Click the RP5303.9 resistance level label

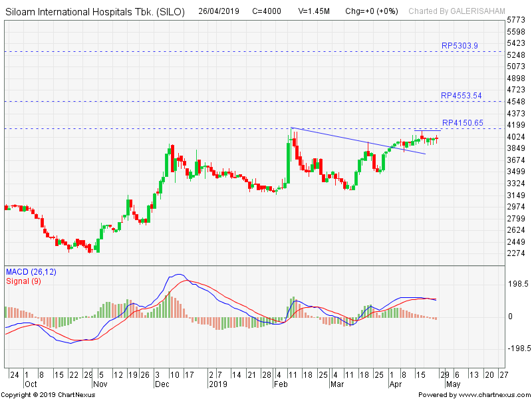tap(459, 46)
